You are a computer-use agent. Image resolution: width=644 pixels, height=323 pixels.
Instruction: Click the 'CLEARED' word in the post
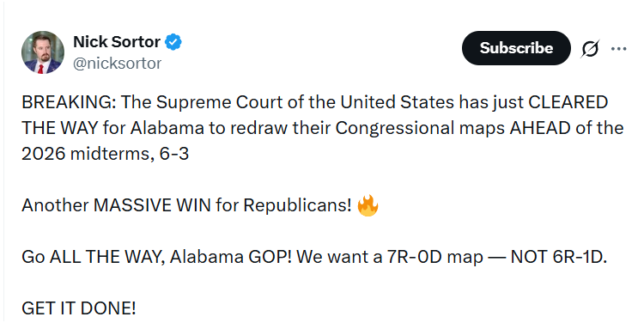tap(568, 102)
